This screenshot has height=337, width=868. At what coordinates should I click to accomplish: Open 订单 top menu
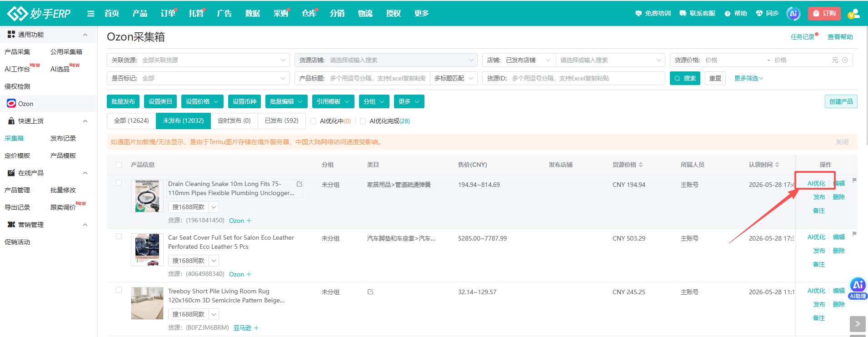point(168,14)
